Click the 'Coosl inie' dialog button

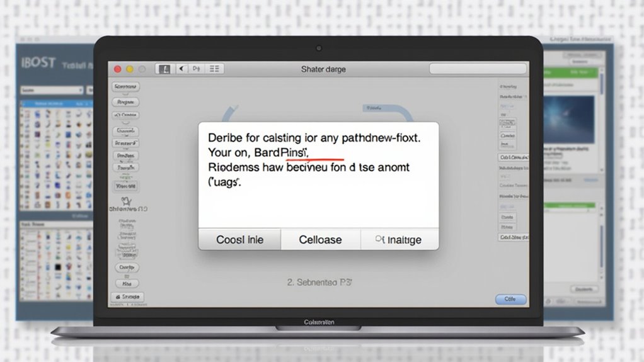[x=239, y=240]
